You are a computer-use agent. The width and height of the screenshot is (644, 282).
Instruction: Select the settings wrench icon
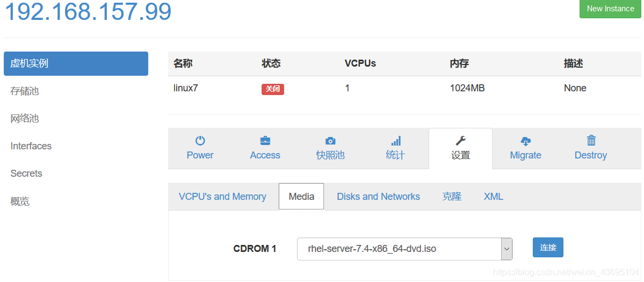pos(460,141)
